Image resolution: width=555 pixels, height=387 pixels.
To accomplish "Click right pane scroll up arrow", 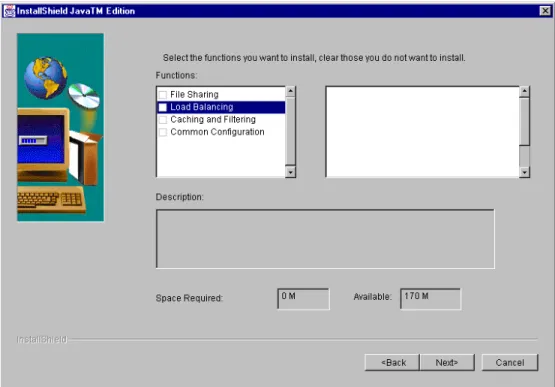I will (x=524, y=91).
